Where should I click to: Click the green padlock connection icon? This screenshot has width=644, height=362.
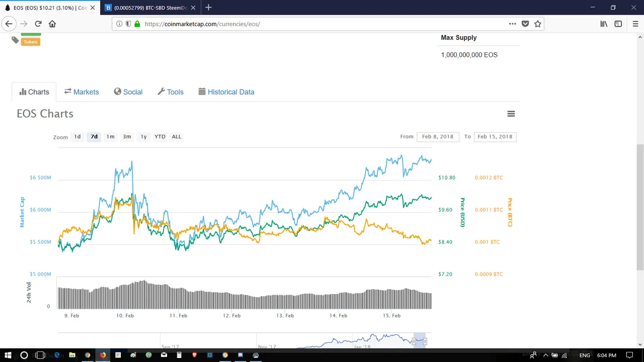(x=137, y=24)
